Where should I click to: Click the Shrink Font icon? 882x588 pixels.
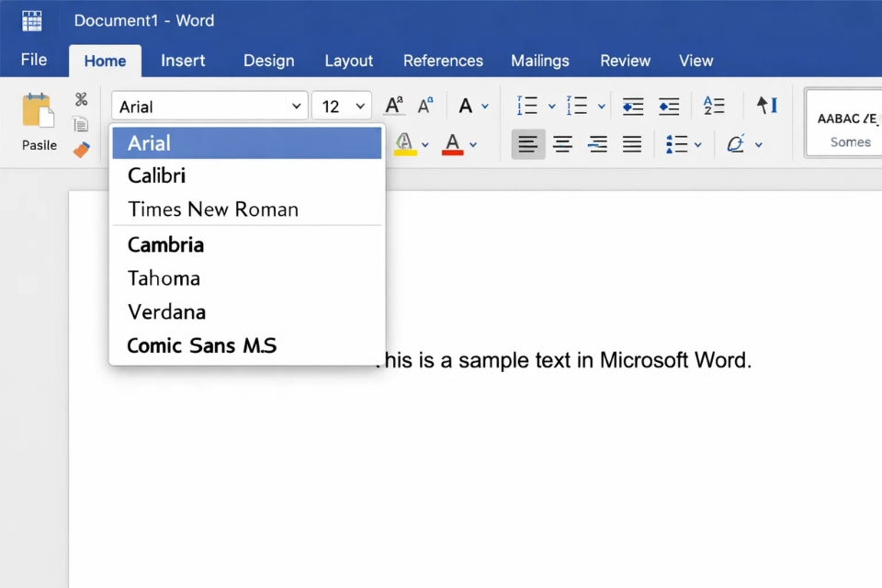point(425,105)
